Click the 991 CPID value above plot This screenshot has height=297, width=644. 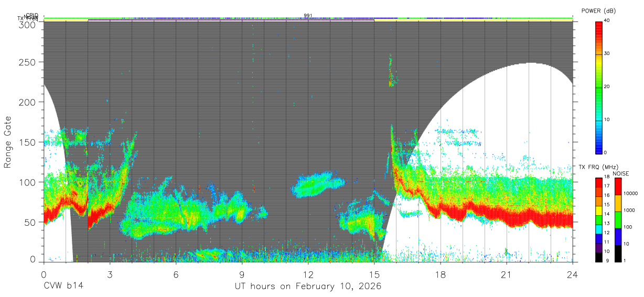(x=308, y=15)
